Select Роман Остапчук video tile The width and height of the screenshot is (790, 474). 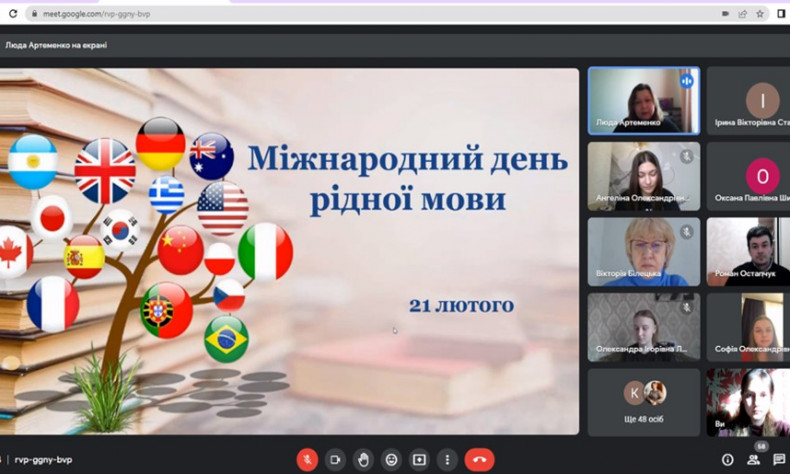748,252
